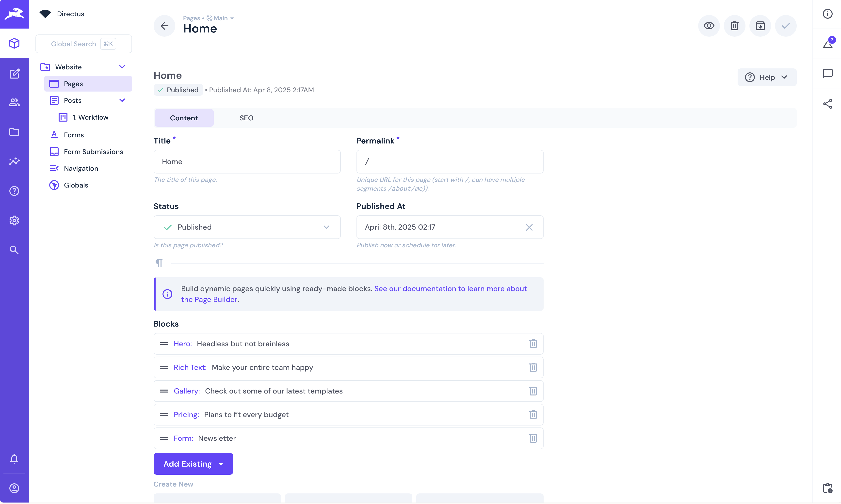841x504 pixels.
Task: Open the Comments panel on the right
Action: coord(828,73)
